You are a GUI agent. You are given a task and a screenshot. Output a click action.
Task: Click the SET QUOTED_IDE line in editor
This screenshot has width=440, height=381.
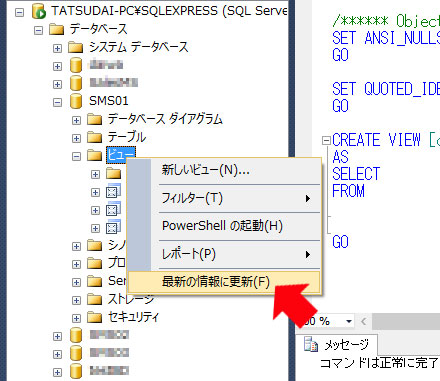point(386,89)
